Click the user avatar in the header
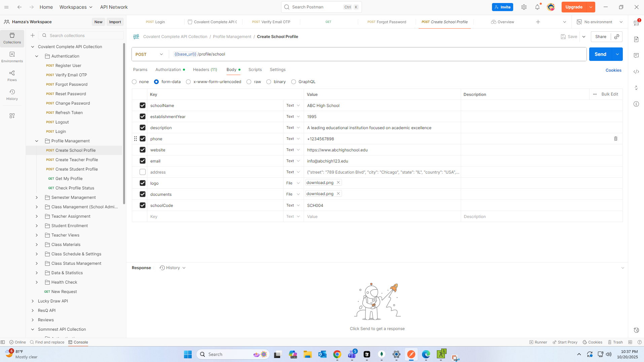 (x=551, y=7)
